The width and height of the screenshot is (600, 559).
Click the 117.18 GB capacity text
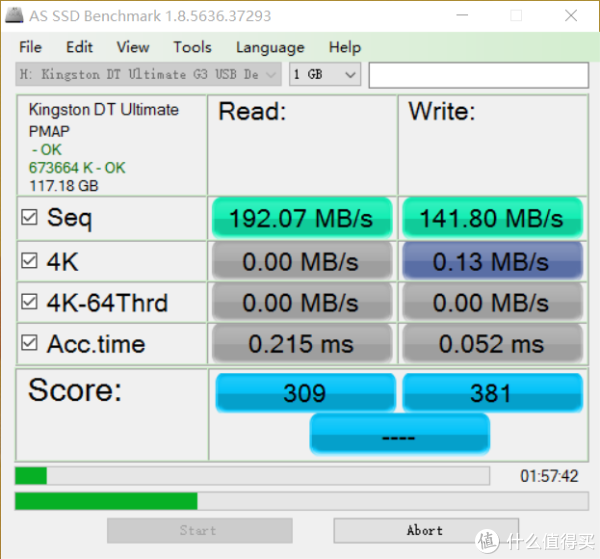click(x=64, y=186)
